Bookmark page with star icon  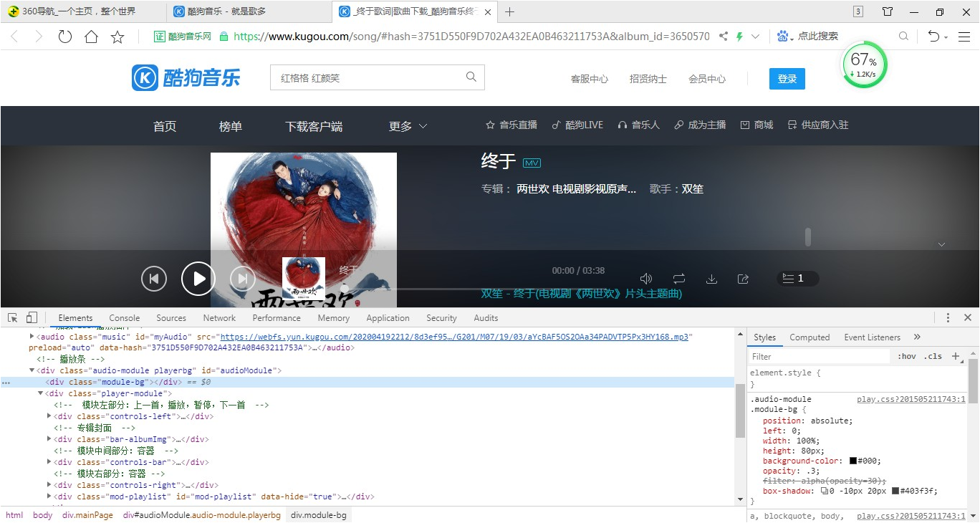click(x=117, y=37)
